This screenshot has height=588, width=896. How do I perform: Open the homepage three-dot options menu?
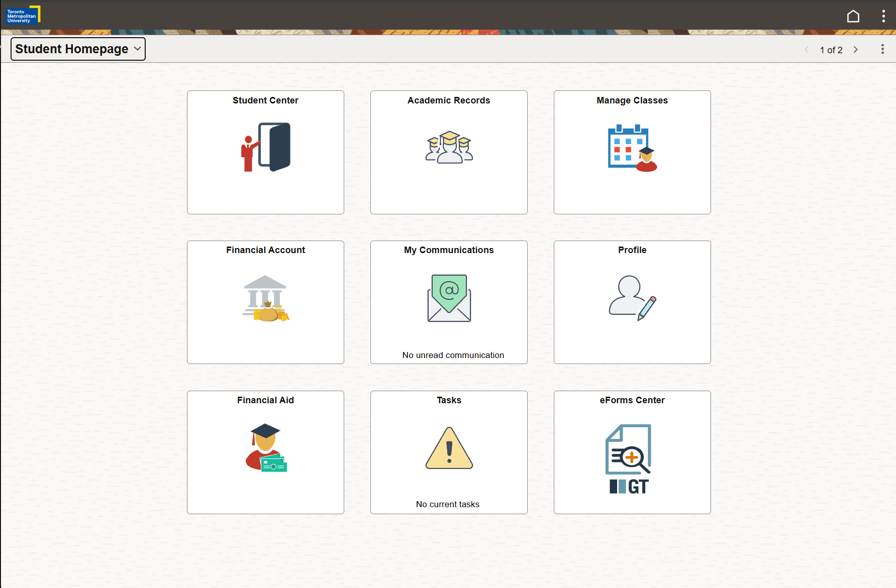pos(882,49)
